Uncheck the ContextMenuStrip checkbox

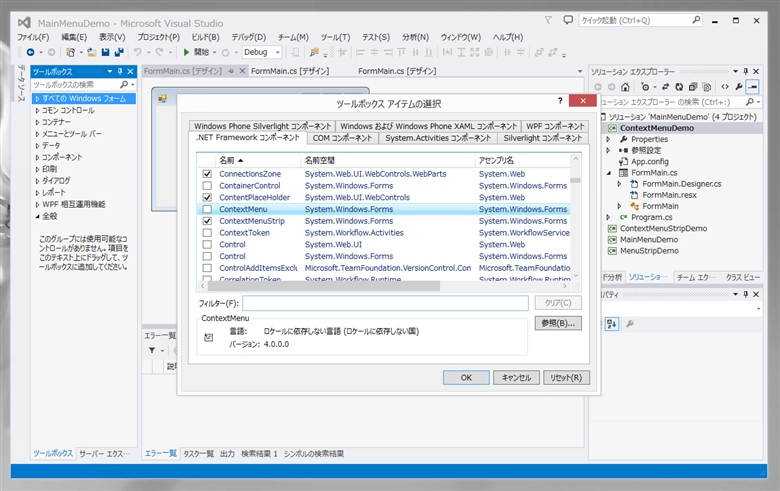coord(207,221)
